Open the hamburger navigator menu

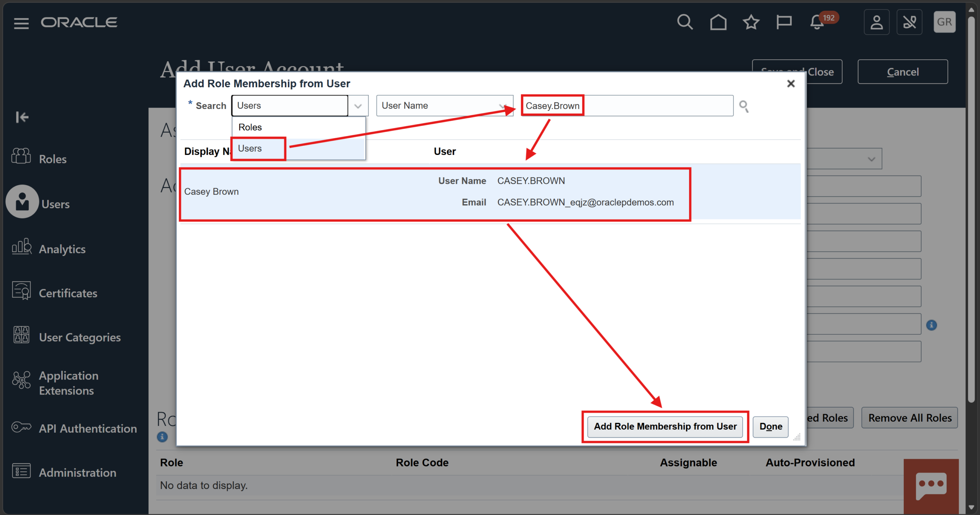pos(21,23)
